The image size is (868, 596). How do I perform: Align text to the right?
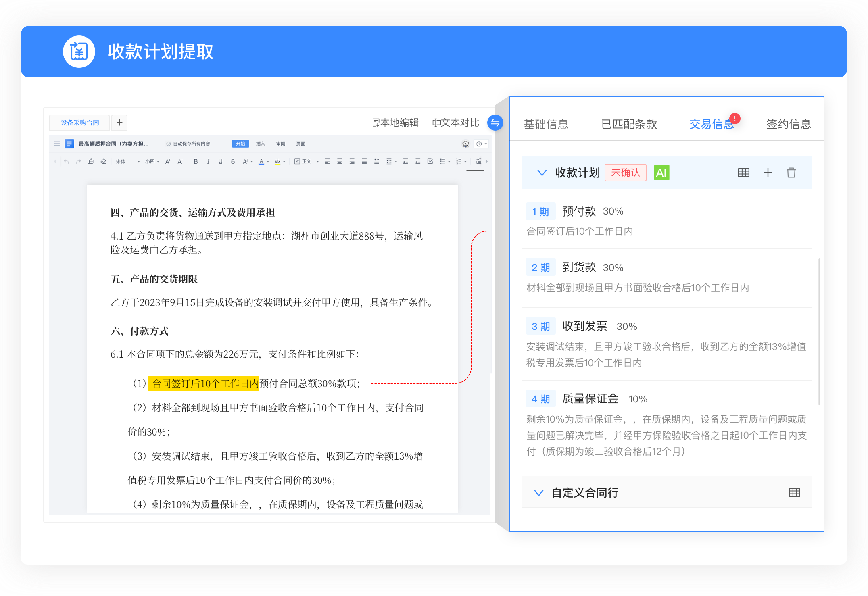(x=352, y=161)
